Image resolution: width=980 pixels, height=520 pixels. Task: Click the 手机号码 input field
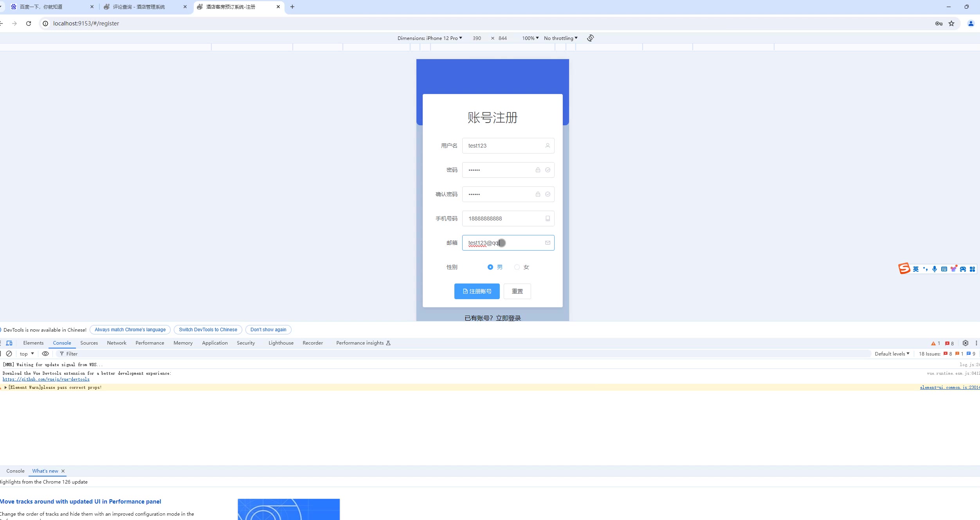click(504, 218)
